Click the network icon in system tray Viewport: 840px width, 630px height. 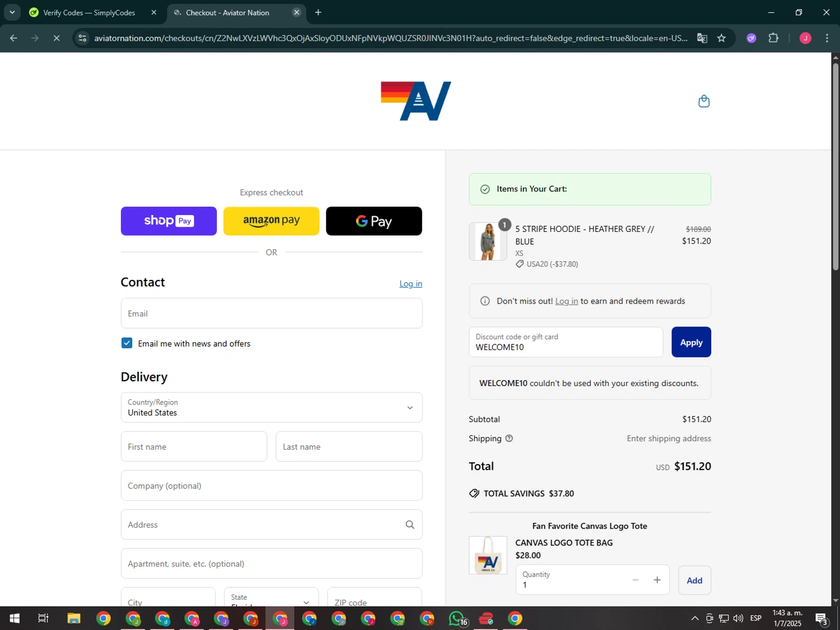724,618
